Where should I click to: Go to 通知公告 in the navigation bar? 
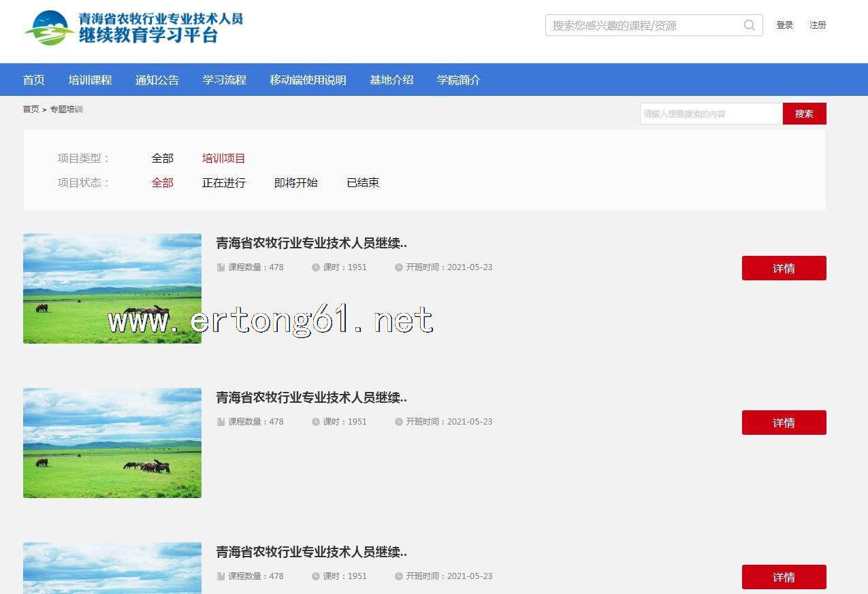click(157, 80)
